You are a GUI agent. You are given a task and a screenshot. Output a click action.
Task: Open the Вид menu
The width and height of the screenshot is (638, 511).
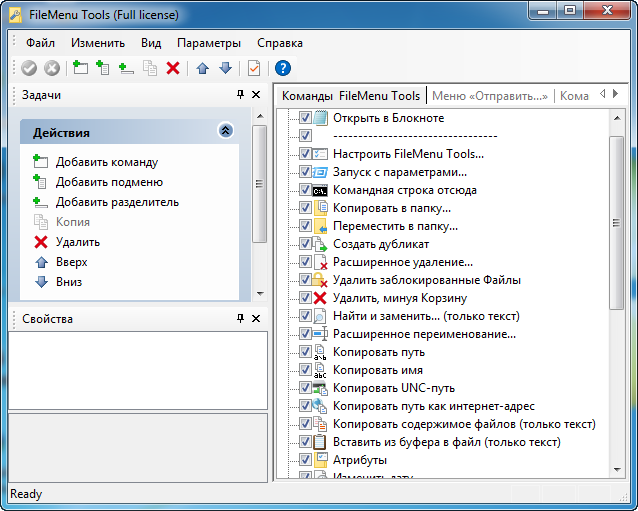click(x=151, y=43)
